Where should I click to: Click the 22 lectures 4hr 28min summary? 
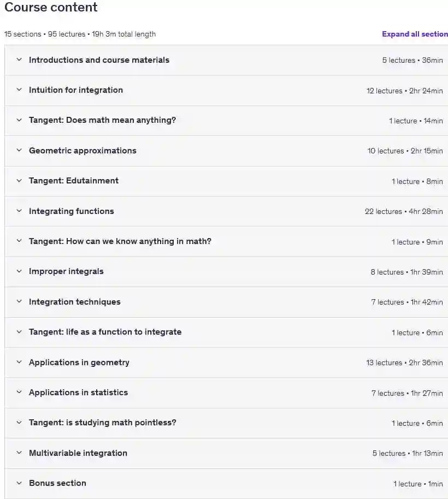click(404, 211)
